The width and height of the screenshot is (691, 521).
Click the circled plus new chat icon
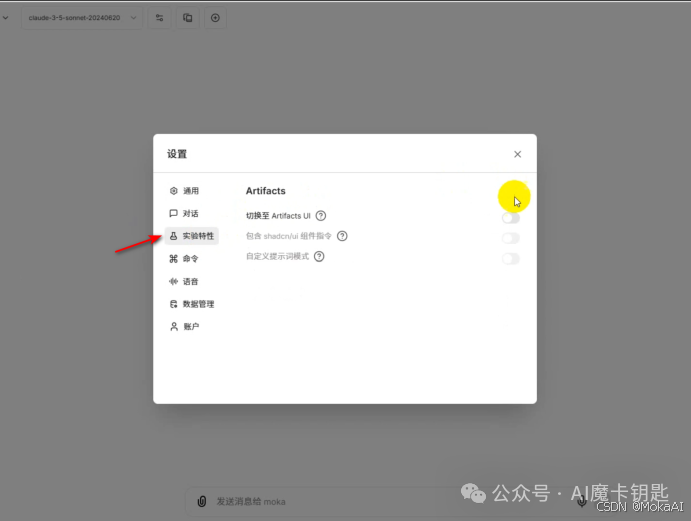coord(215,18)
